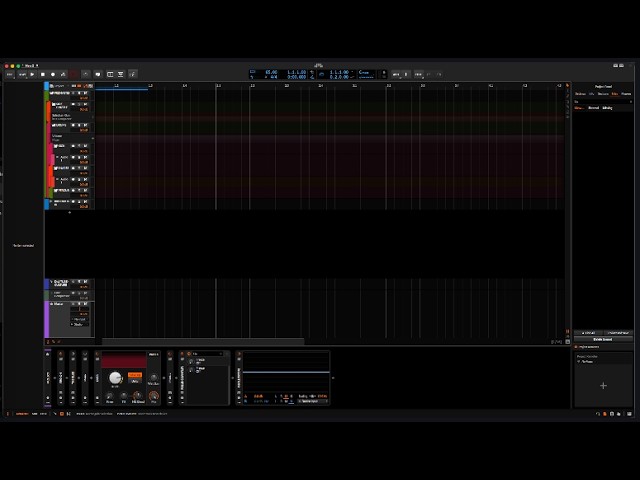Toggle the dark red overdub button in transport
The height and width of the screenshot is (480, 640).
coord(74,74)
